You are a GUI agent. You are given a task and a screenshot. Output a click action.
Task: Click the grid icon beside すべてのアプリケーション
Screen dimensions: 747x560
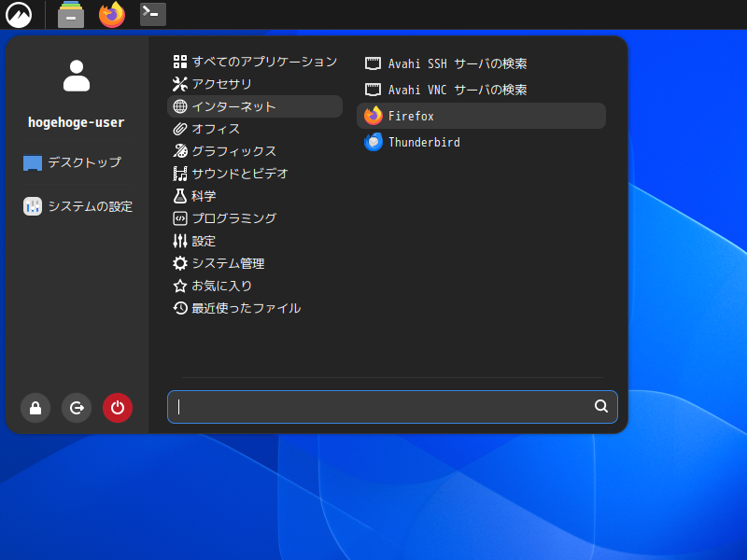[x=180, y=62]
